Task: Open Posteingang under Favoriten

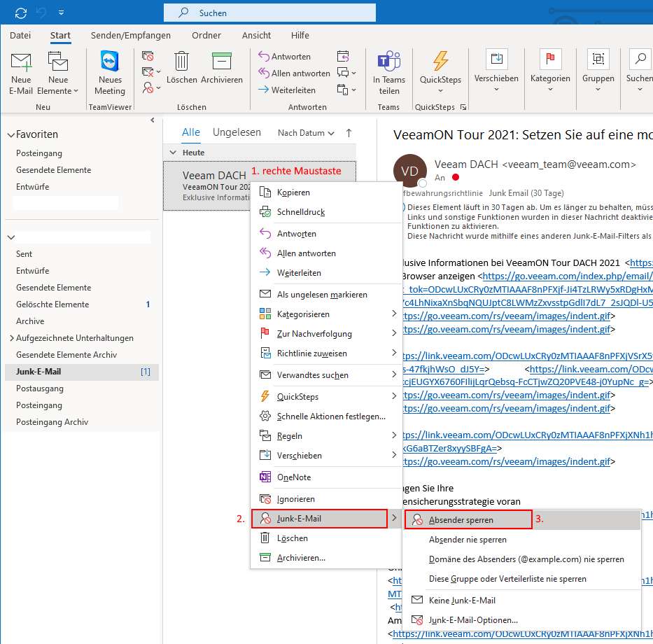Action: (39, 153)
